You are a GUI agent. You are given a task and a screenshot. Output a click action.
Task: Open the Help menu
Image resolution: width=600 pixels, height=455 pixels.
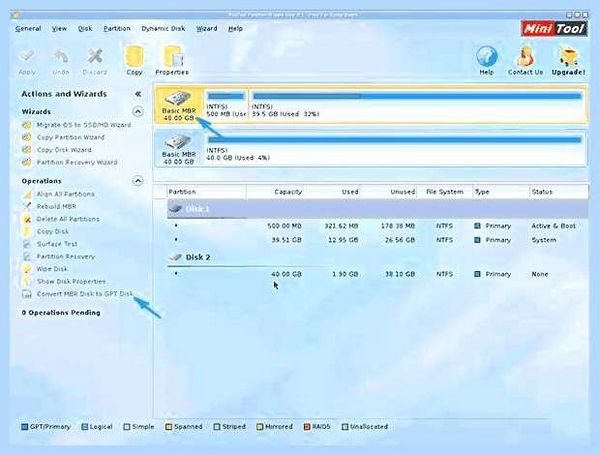point(235,29)
